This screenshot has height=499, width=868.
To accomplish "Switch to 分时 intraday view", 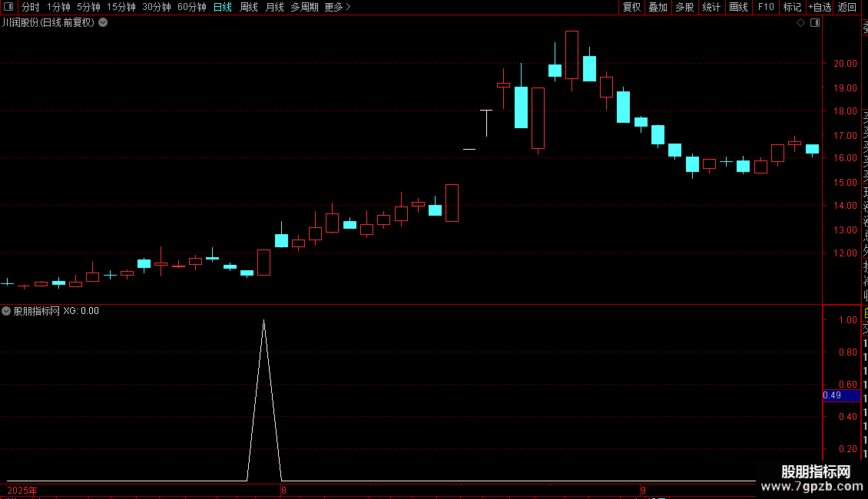I will pyautogui.click(x=31, y=7).
